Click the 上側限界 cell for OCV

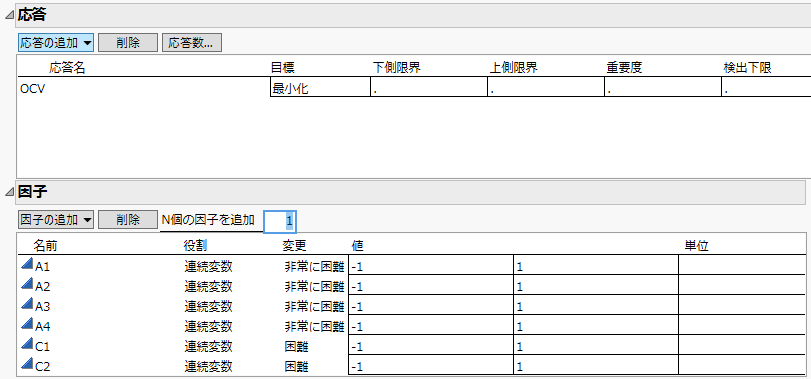click(x=546, y=88)
